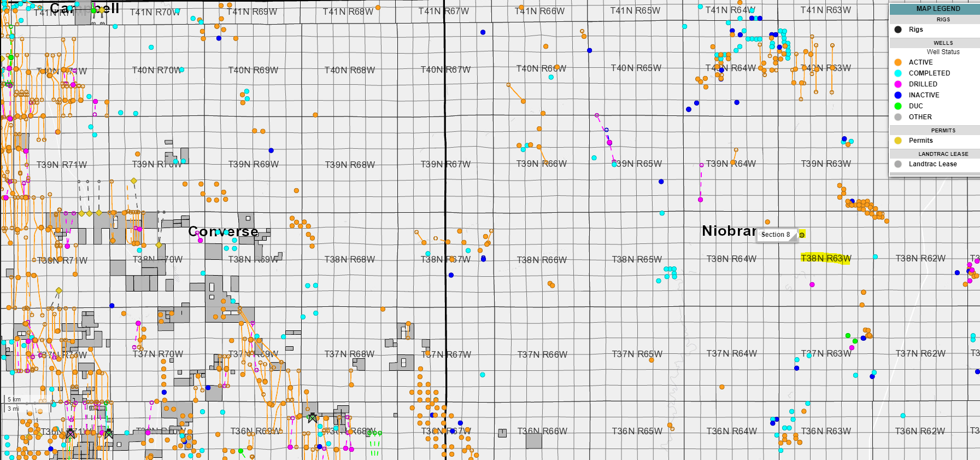Select the magenta drilled well below T38N R63W label

pyautogui.click(x=812, y=284)
